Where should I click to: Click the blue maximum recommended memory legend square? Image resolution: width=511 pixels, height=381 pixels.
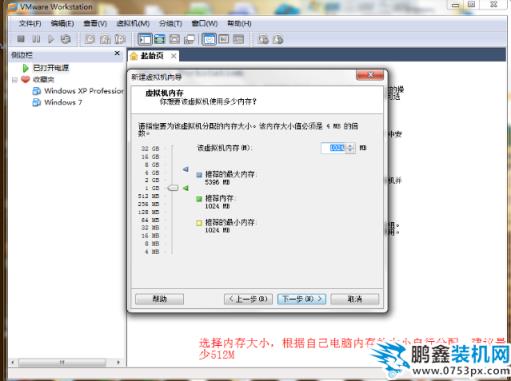click(199, 175)
